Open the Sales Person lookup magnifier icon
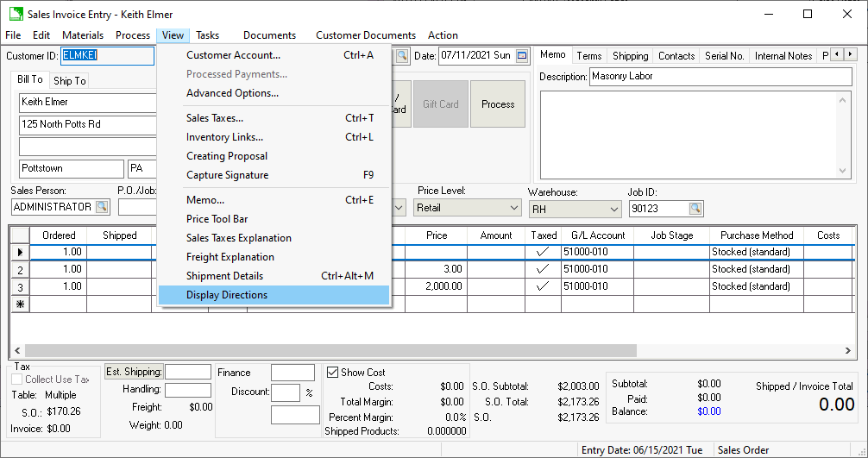This screenshot has height=458, width=868. [x=102, y=207]
